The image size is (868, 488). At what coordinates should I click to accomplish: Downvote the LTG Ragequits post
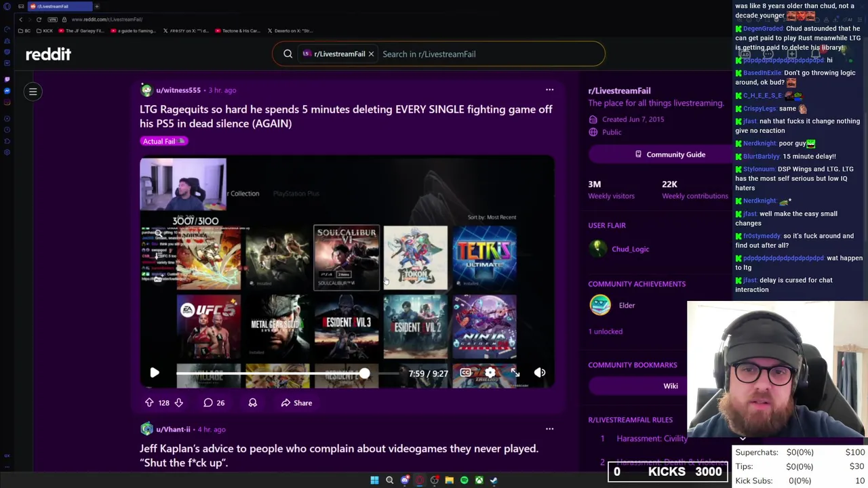(178, 403)
